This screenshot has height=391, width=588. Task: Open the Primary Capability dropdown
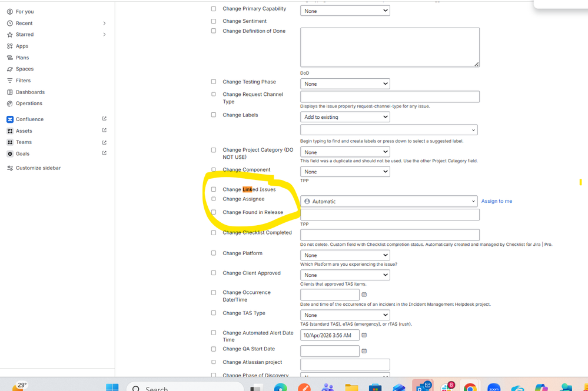tap(345, 11)
